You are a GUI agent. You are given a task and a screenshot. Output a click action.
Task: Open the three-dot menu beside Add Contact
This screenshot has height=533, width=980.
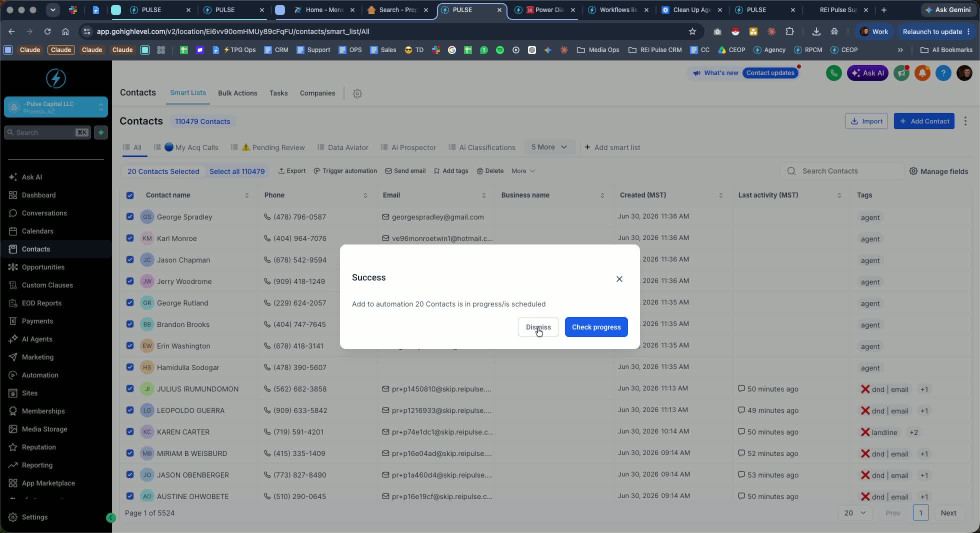[x=965, y=121]
